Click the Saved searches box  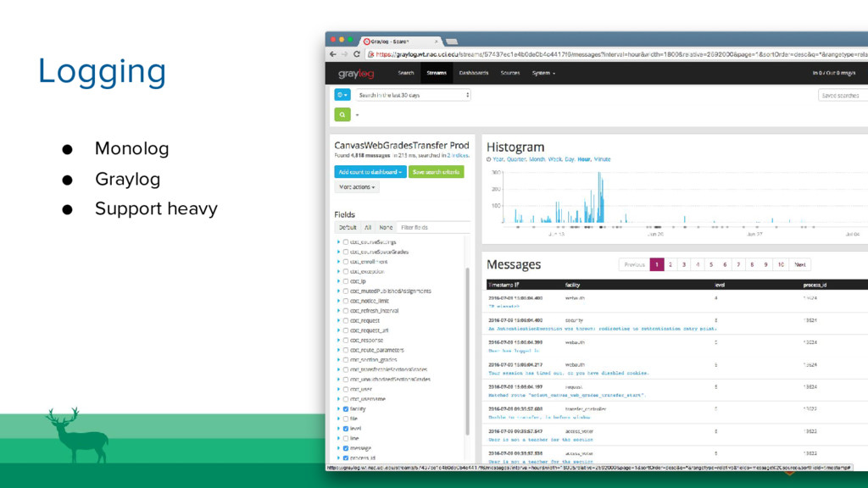[843, 96]
